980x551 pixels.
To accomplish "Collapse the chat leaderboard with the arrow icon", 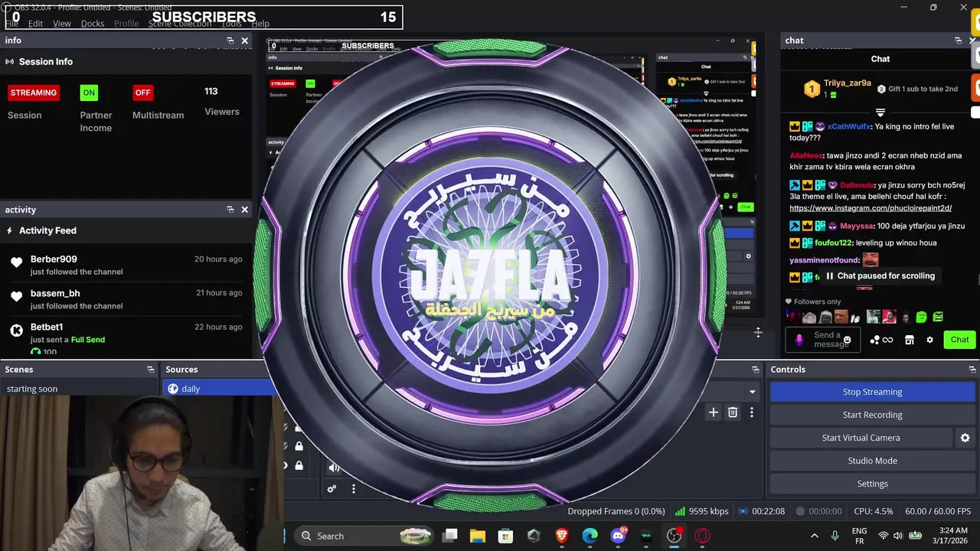I will 880,112.
